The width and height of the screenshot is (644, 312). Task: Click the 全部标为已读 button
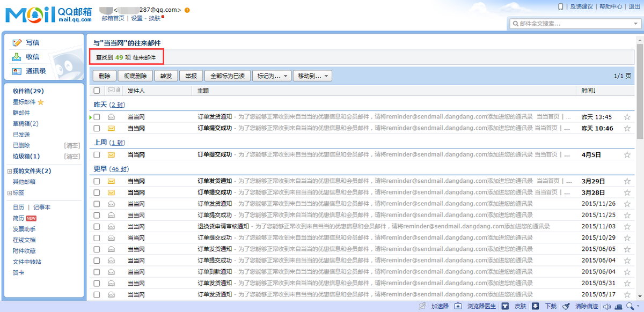[228, 76]
